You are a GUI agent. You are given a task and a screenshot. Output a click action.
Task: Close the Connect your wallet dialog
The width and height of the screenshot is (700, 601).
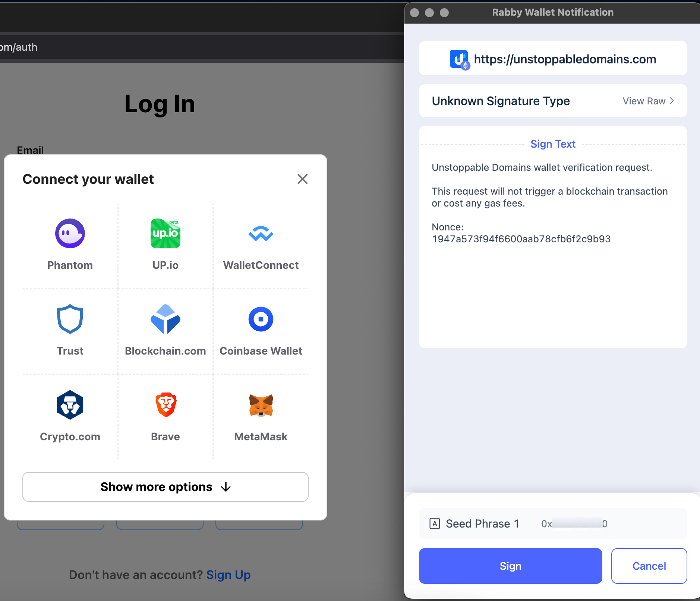pyautogui.click(x=303, y=179)
